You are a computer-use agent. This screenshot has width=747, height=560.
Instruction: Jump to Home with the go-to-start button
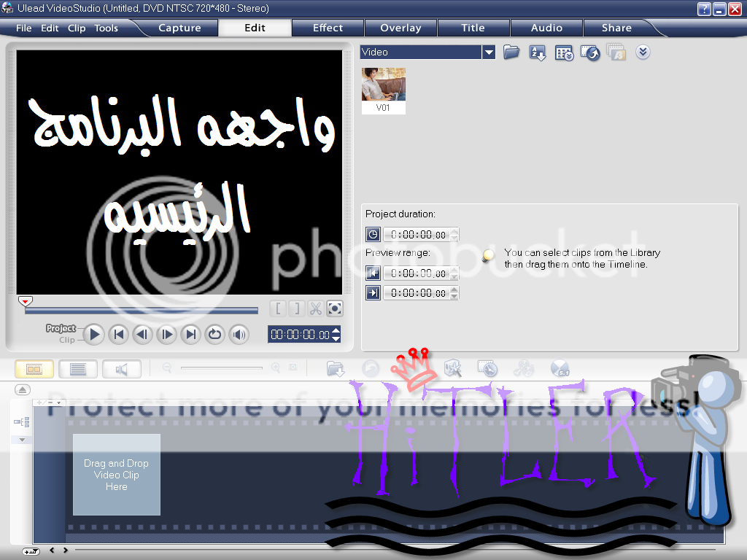[x=119, y=334]
